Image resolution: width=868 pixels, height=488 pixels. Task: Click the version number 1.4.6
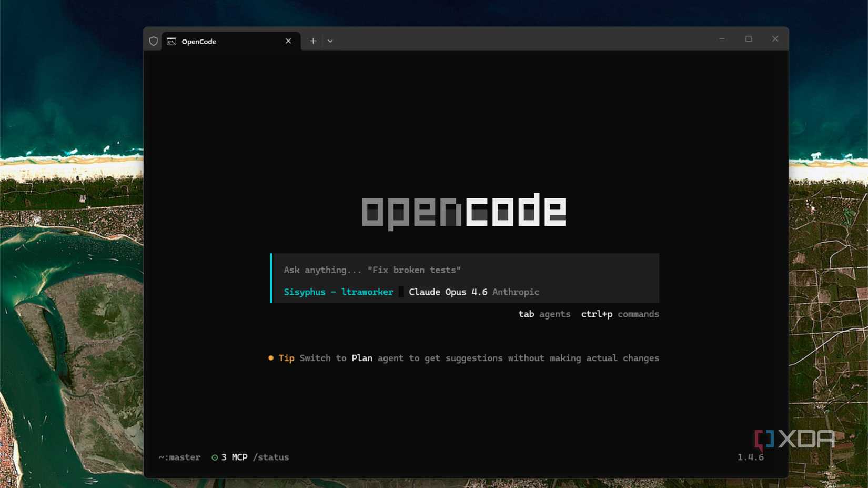751,457
